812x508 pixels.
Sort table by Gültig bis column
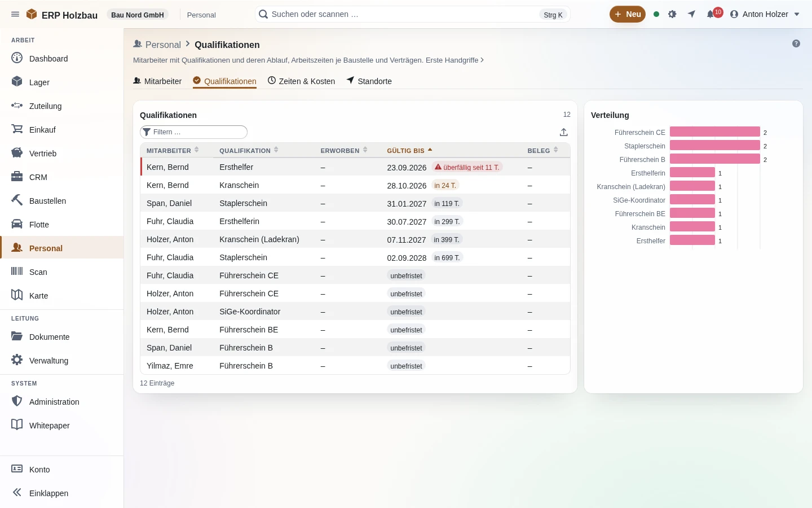(409, 151)
